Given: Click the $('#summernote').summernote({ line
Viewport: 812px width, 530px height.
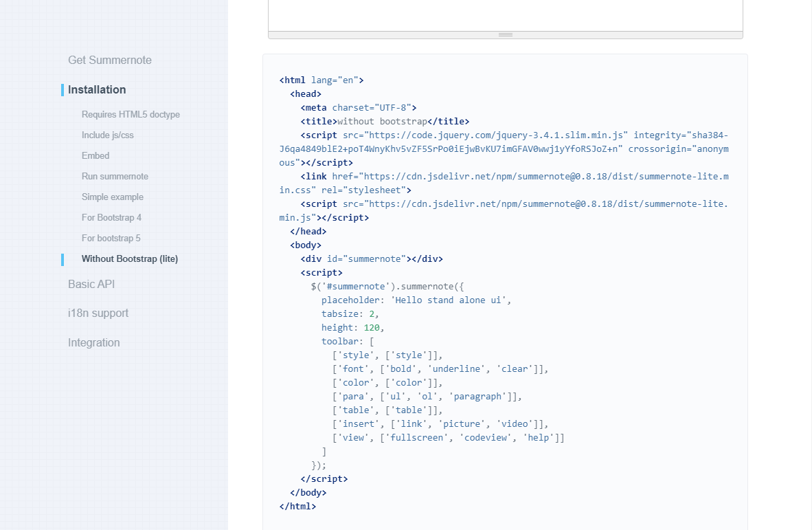Looking at the screenshot, I should point(387,287).
